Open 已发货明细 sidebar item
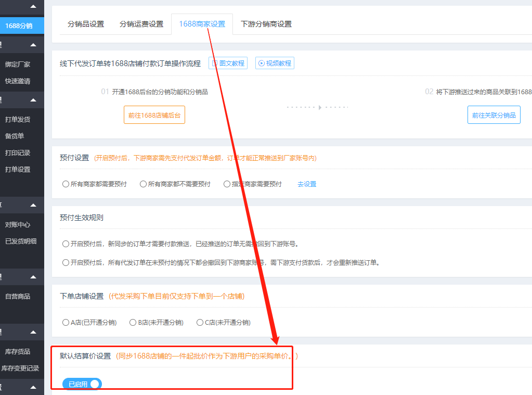Image resolution: width=532 pixels, height=395 pixels. click(x=21, y=241)
